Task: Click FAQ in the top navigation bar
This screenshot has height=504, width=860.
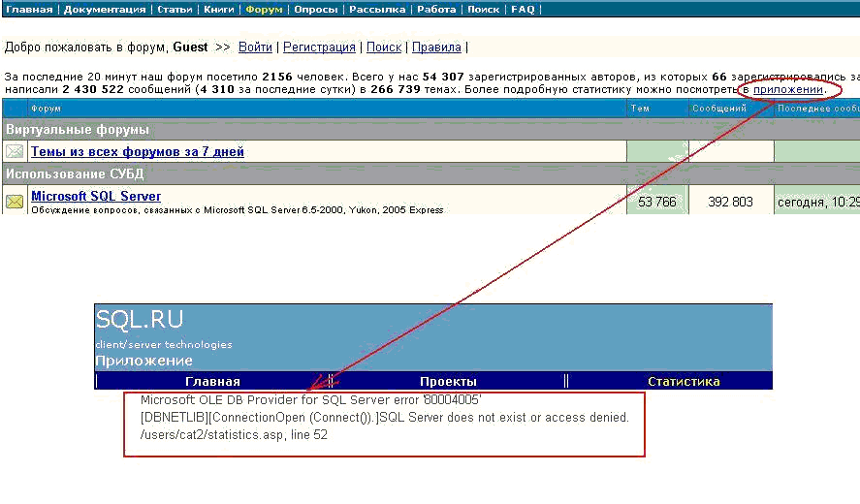Action: point(523,10)
